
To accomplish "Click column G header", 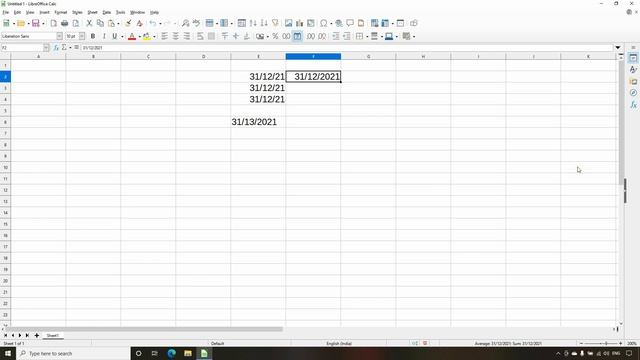I will pyautogui.click(x=368, y=56).
